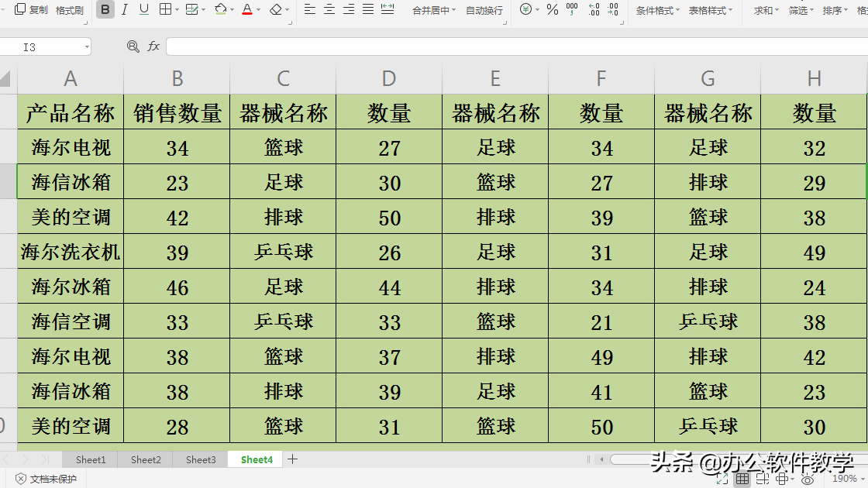Click cell 美的空调 with sales 42
The image size is (868, 488).
point(71,218)
